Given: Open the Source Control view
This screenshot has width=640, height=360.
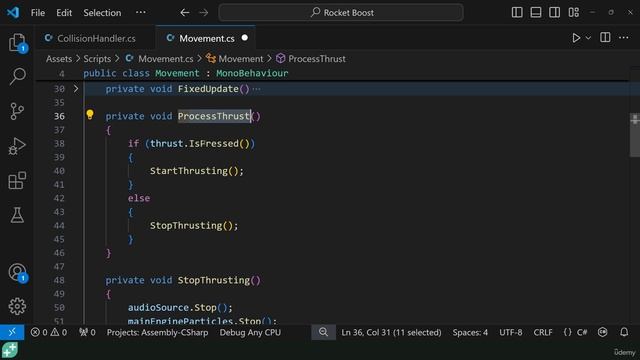Looking at the screenshot, I should 17,111.
